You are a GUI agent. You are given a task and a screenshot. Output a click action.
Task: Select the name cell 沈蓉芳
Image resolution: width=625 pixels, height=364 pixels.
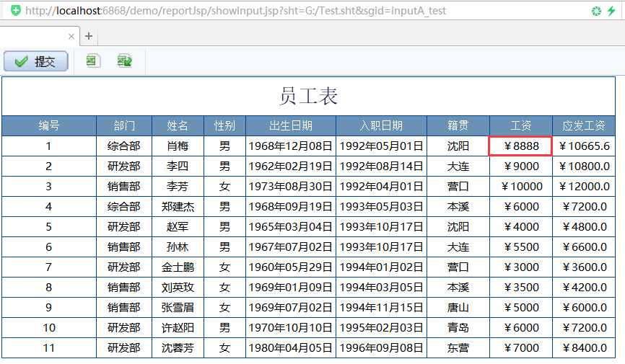click(x=178, y=347)
